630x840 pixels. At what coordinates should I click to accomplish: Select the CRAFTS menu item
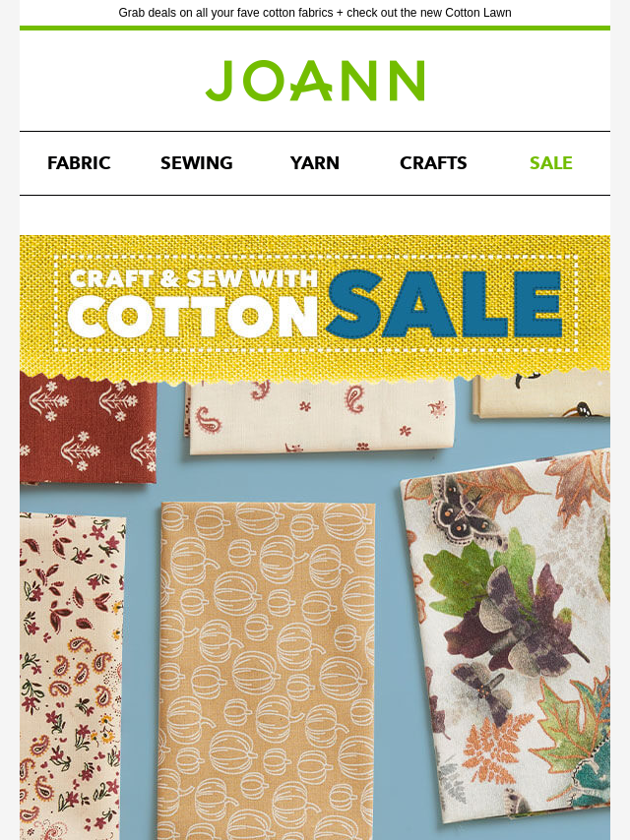[433, 163]
